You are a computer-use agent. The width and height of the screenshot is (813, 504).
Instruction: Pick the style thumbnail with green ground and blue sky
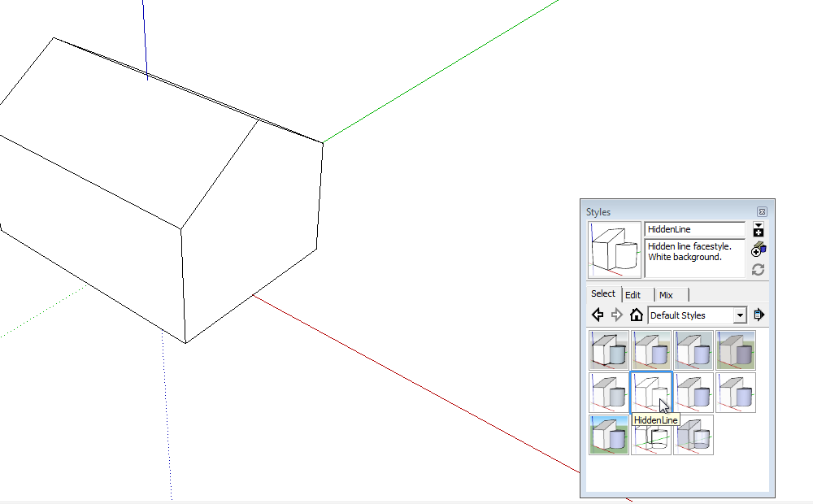click(609, 435)
